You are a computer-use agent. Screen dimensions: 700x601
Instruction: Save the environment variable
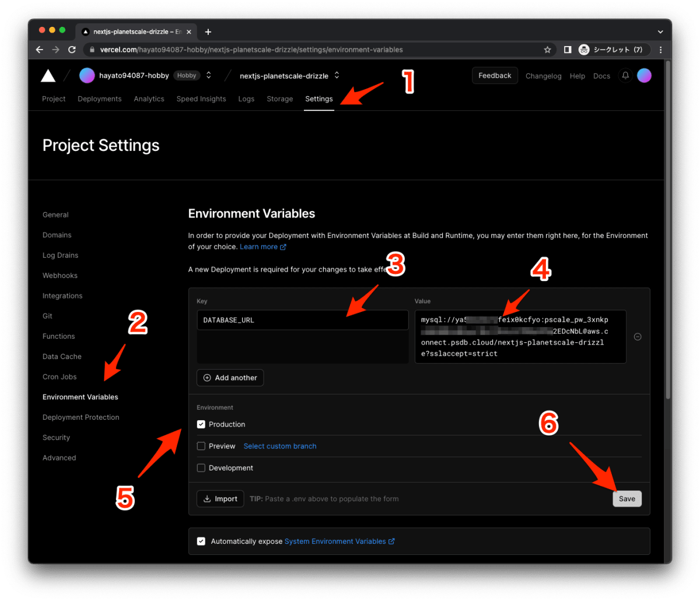pos(627,499)
